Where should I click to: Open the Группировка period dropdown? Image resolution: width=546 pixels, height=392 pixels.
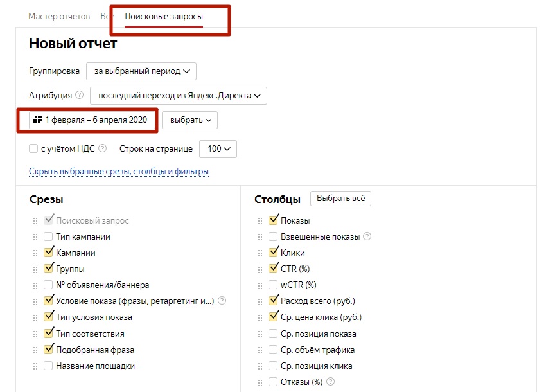pyautogui.click(x=141, y=71)
